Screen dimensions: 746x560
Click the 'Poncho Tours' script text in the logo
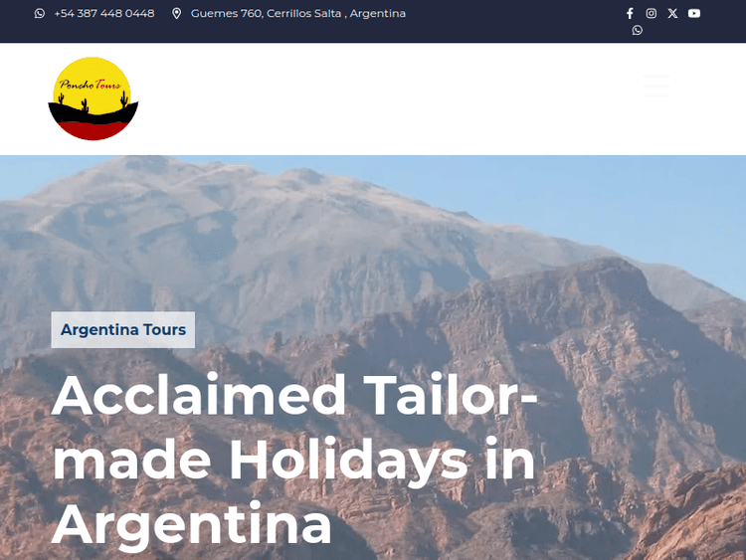point(90,85)
